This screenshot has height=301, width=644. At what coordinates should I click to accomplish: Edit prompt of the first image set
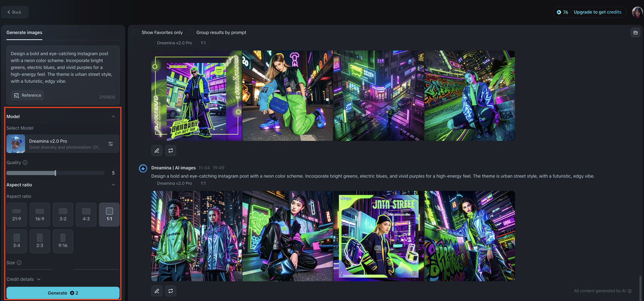pyautogui.click(x=157, y=150)
